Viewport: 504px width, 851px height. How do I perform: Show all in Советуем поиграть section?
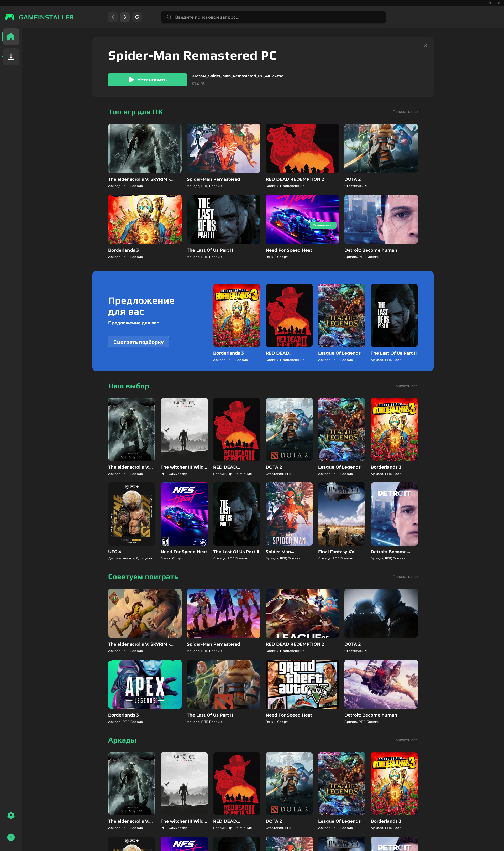[x=405, y=577]
